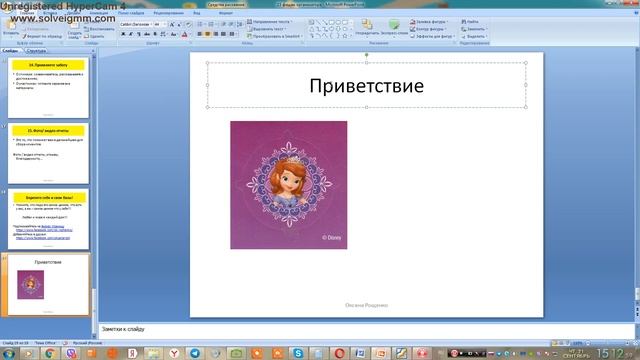Toggle Bold formatting in the Font group
Screen dimensions: 640x360
point(123,34)
